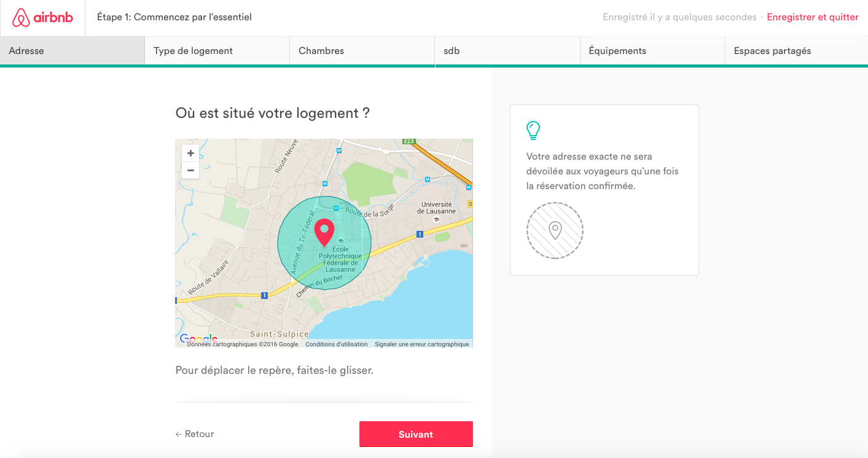This screenshot has height=458, width=868.
Task: Click the Route de Vallaire label
Action: pyautogui.click(x=209, y=277)
